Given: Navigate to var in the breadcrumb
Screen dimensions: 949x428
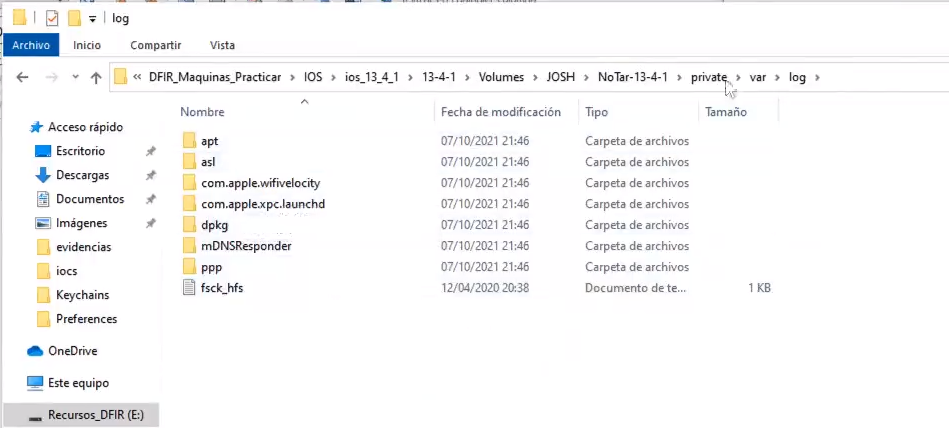Looking at the screenshot, I should tap(758, 77).
